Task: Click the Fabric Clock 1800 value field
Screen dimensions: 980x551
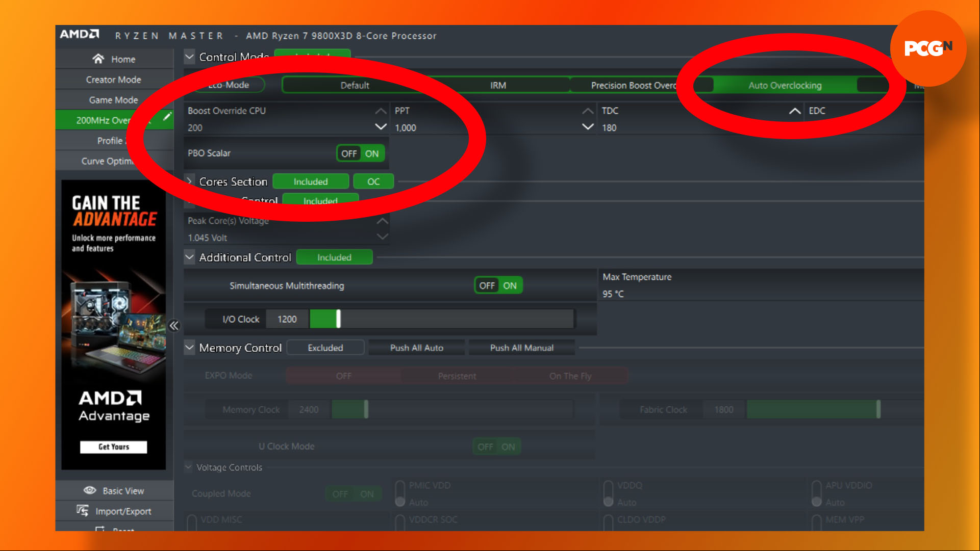Action: coord(724,409)
